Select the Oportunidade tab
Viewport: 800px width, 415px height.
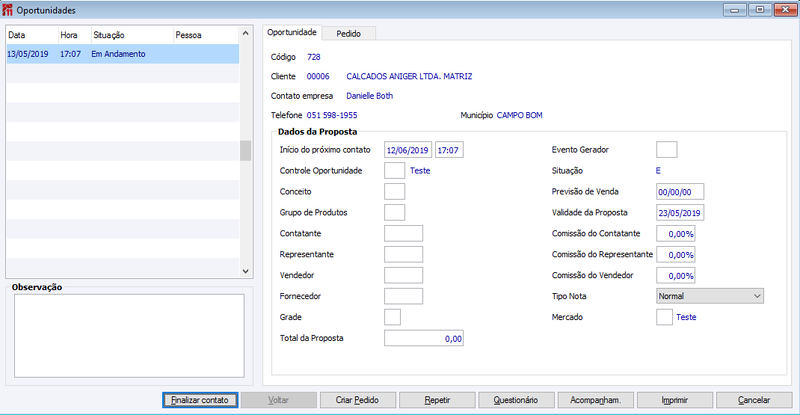tap(292, 32)
